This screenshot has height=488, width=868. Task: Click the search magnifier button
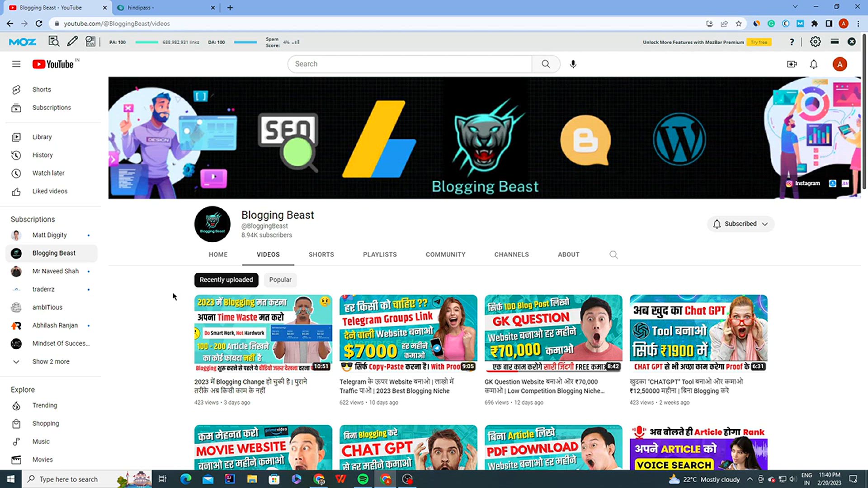click(546, 64)
